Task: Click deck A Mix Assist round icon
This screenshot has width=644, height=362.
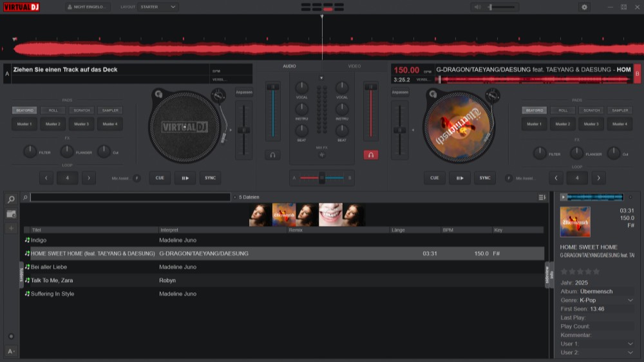Action: (x=137, y=178)
